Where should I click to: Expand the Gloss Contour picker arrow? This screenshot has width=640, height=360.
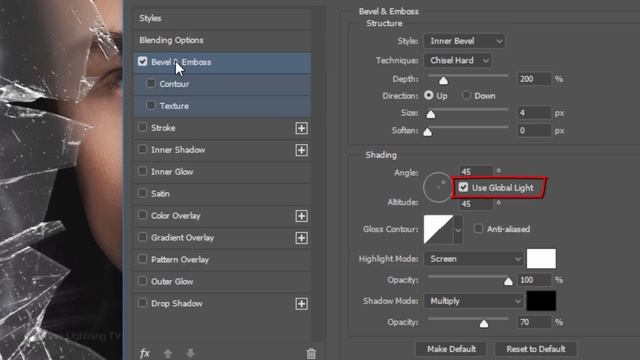(458, 230)
